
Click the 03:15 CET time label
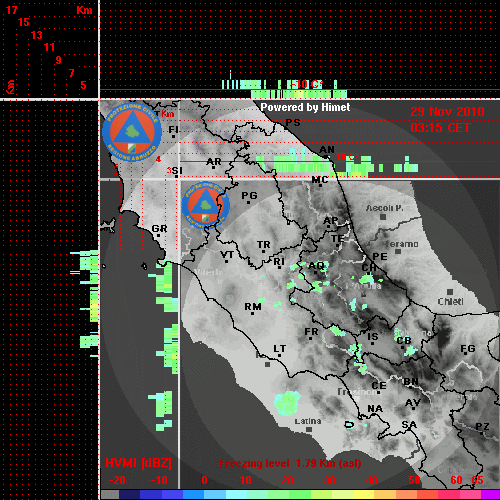click(x=440, y=128)
